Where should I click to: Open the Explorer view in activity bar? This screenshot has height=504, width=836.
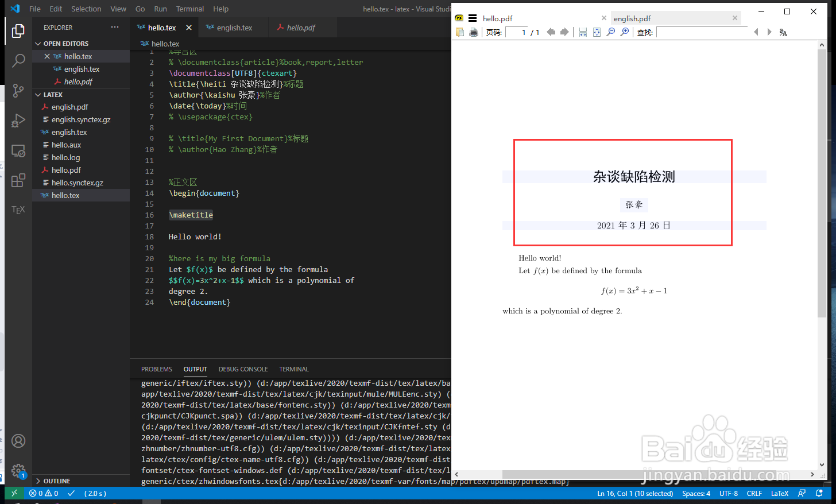(x=18, y=31)
